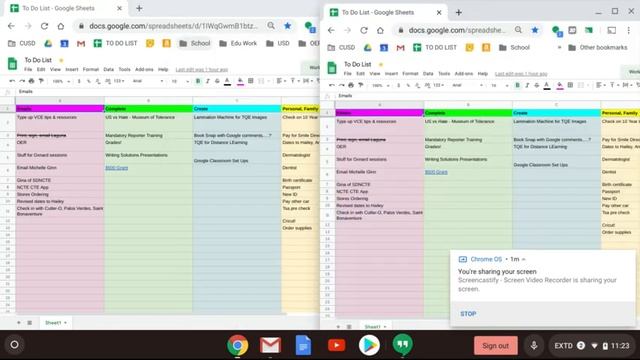Open zoom 100% dropdown in left window

(x=61, y=81)
